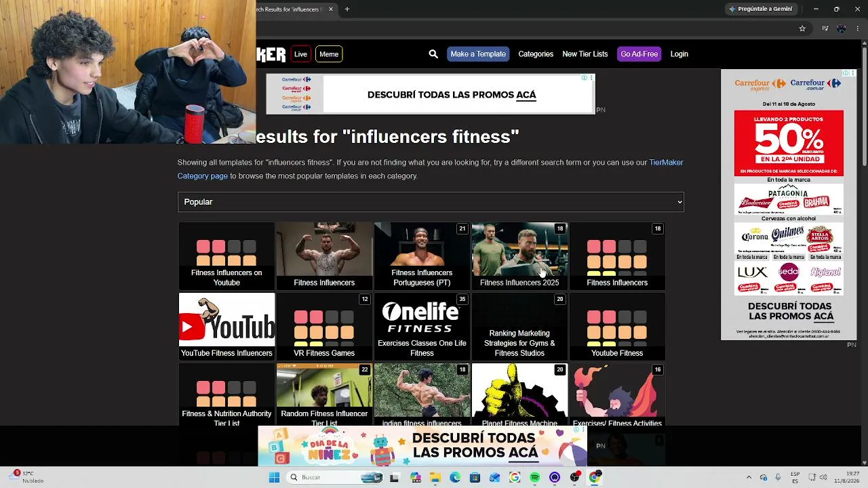Open VR Fitness Games template
The image size is (868, 488).
point(324,327)
